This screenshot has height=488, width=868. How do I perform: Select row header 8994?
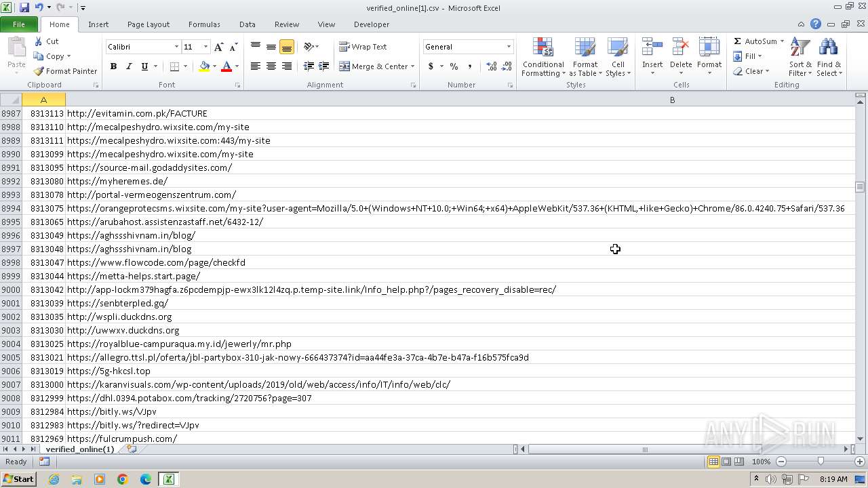pos(11,208)
